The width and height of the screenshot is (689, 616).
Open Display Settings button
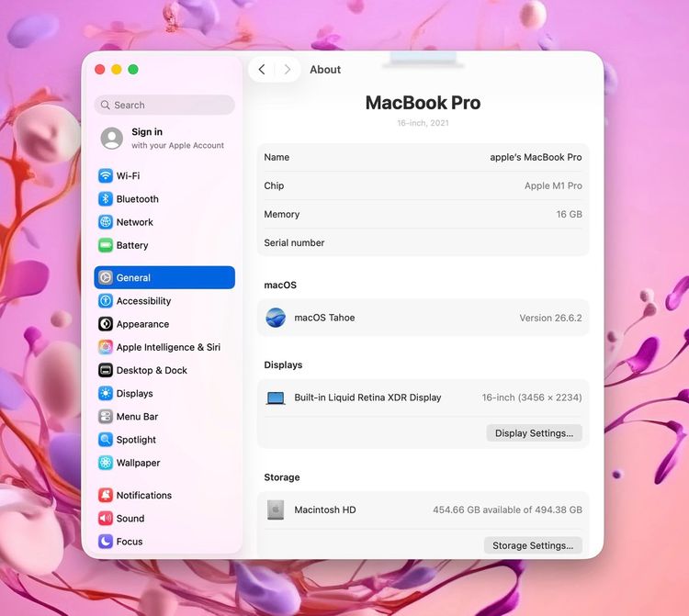(534, 433)
